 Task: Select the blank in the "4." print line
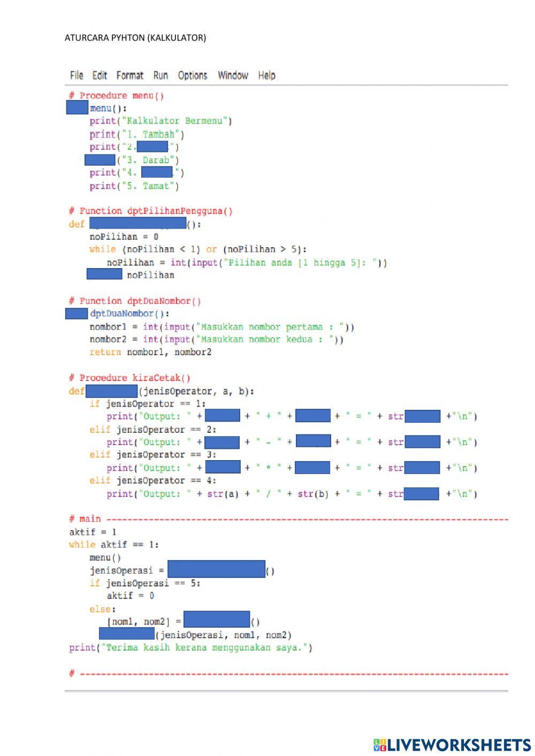[x=157, y=172]
